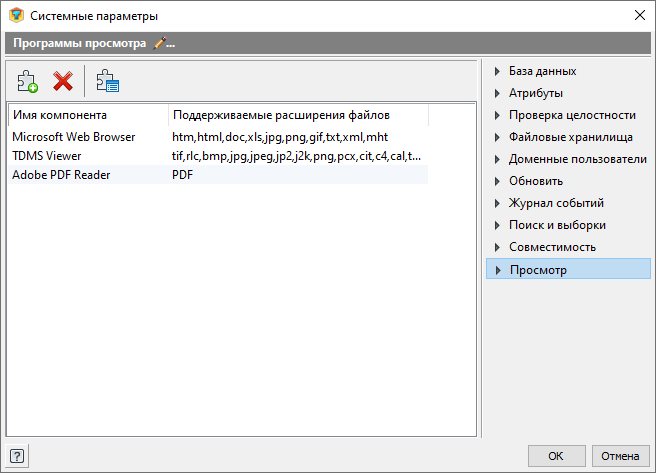Close the Системные параметры dialog
The image size is (656, 473).
pos(640,15)
